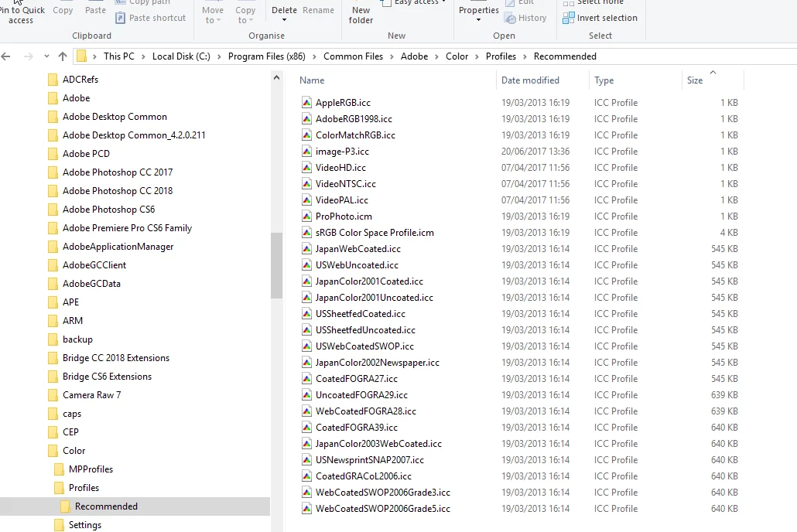Click the AdobeRGB1998.icc file icon
The image size is (797, 532).
306,119
